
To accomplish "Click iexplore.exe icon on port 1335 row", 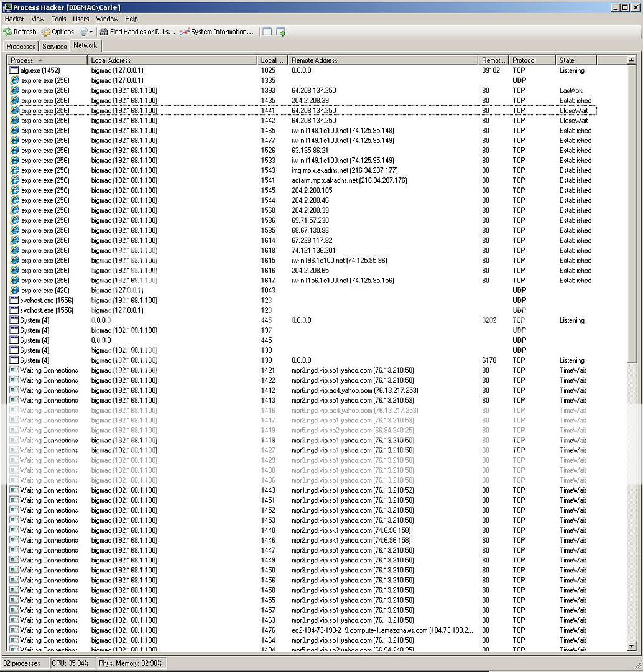I will [x=14, y=80].
